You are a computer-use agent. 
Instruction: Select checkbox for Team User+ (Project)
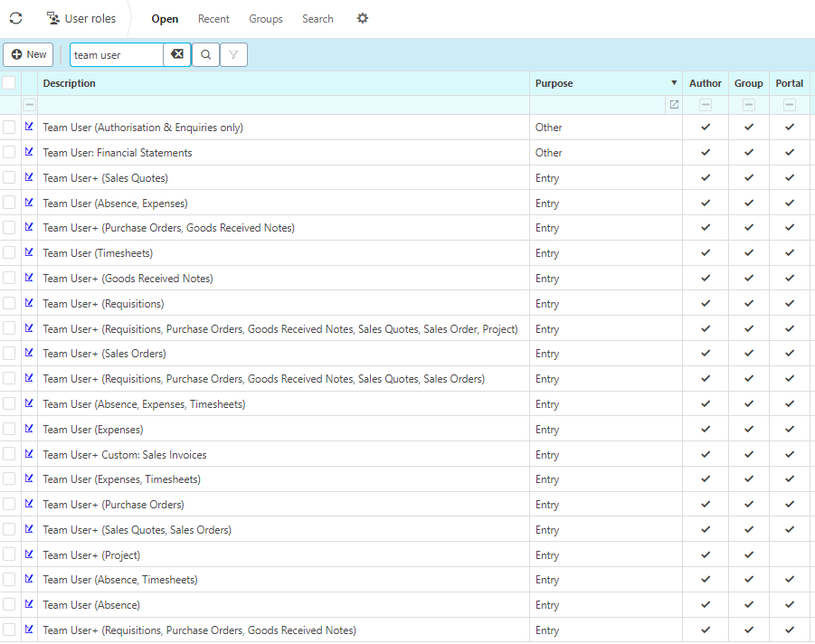click(x=9, y=554)
